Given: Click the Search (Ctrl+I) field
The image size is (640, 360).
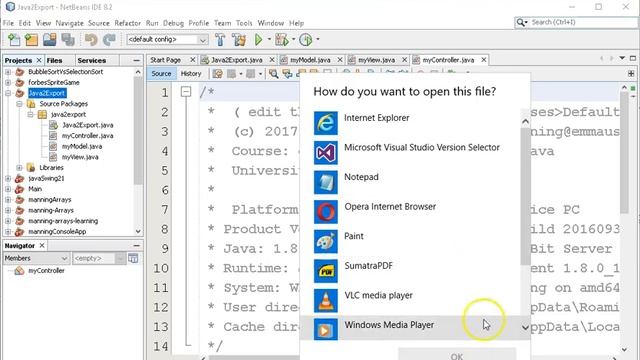Looking at the screenshot, I should point(576,22).
